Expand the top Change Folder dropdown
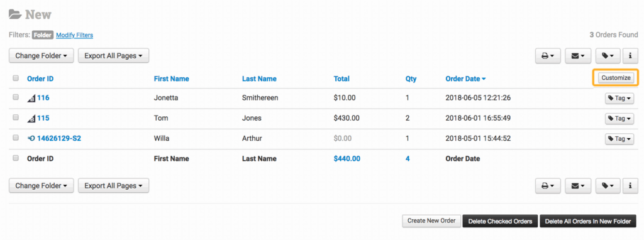The width and height of the screenshot is (644, 240). tap(41, 56)
